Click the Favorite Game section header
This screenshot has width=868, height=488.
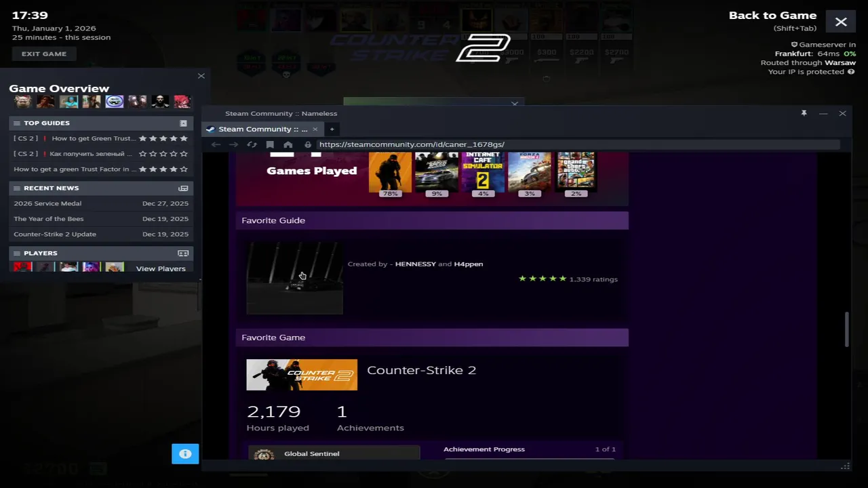pos(432,338)
